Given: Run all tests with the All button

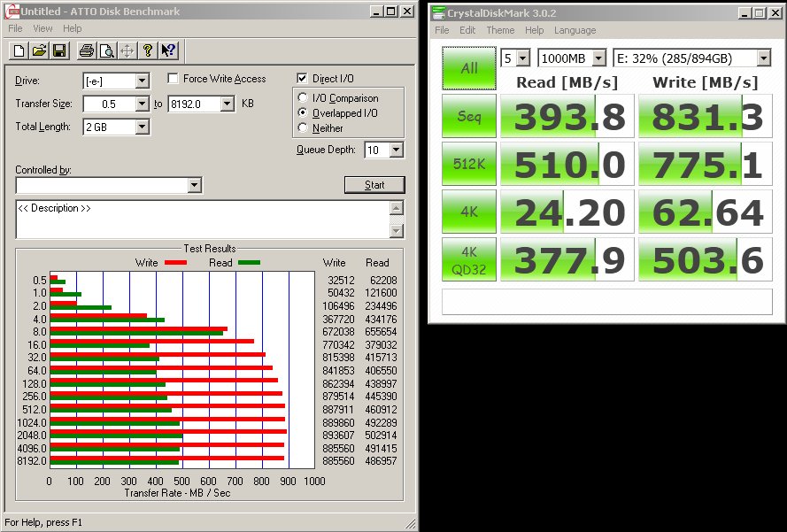Looking at the screenshot, I should click(469, 68).
